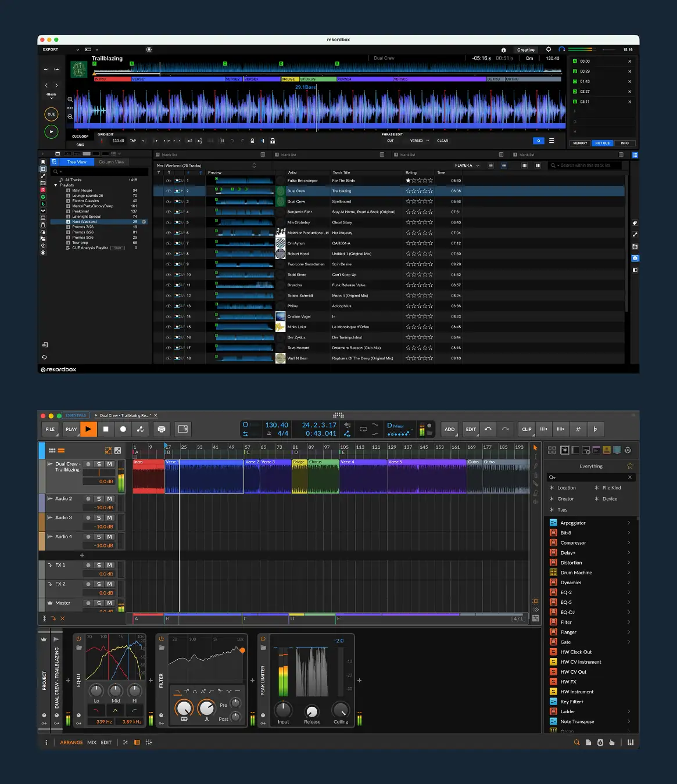Click the green play button in rekordbox
Viewport: 677px width, 784px height.
pos(51,132)
